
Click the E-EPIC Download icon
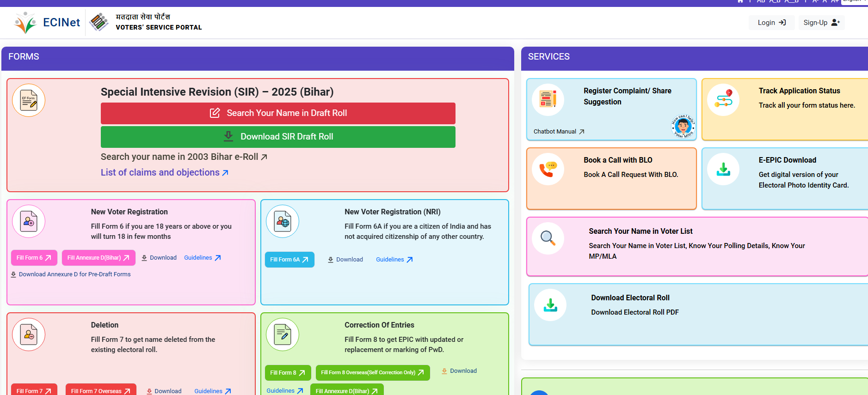(723, 169)
